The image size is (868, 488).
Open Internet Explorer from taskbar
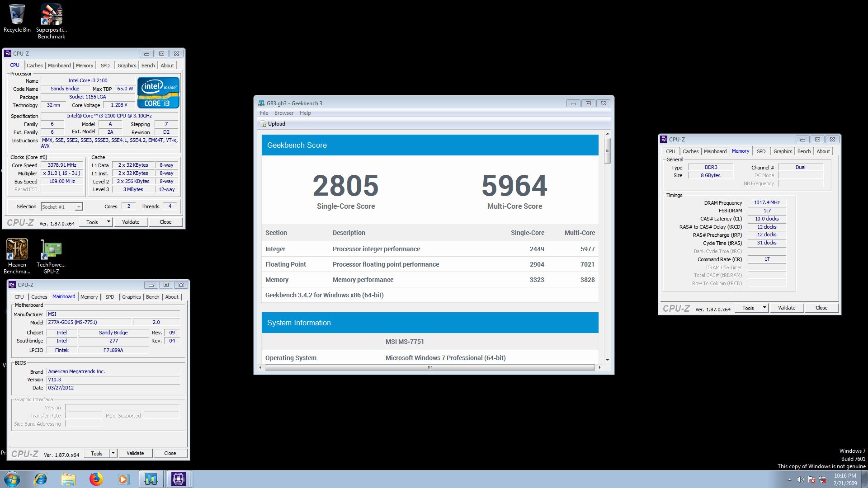pos(41,479)
